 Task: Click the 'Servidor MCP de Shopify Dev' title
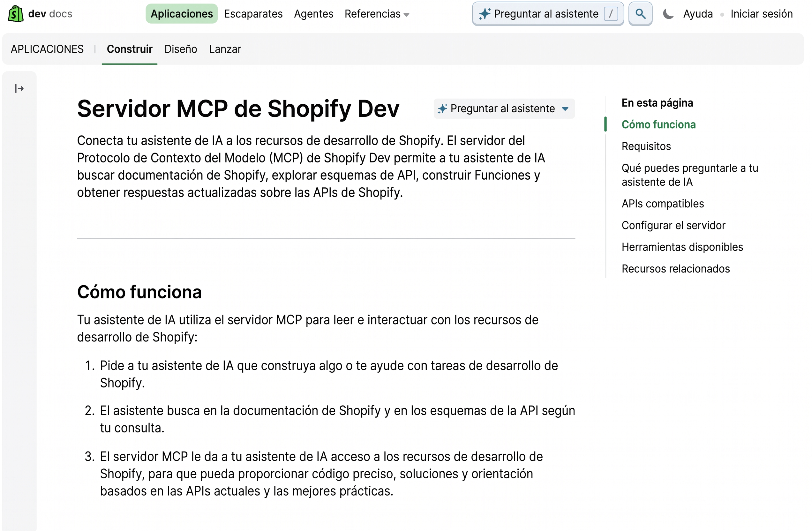coord(238,109)
